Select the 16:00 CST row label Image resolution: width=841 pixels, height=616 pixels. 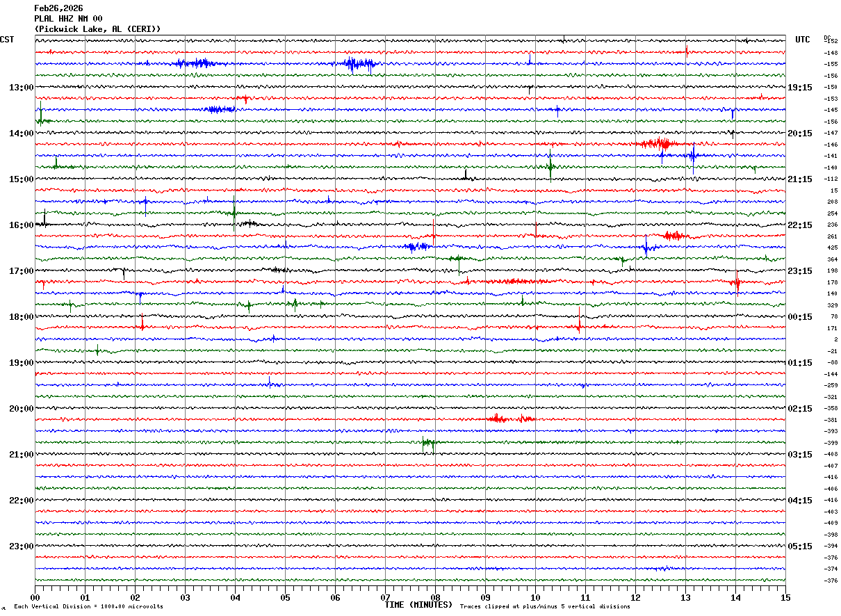tap(21, 225)
